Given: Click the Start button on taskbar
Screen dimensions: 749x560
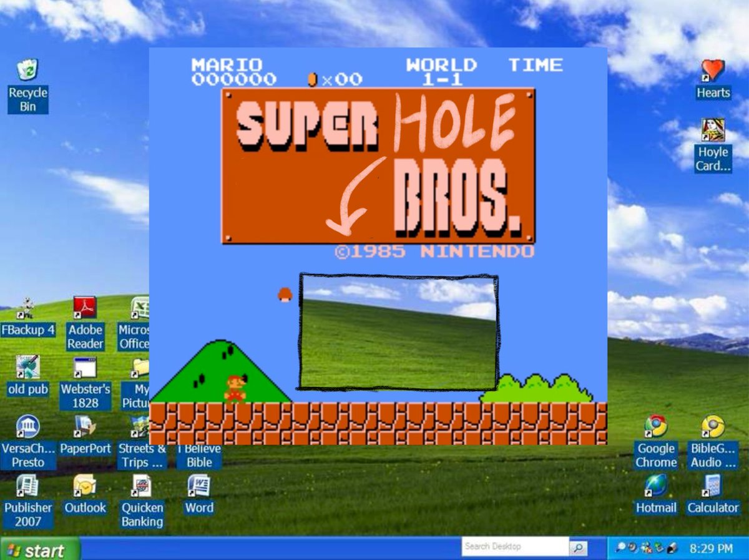Looking at the screenshot, I should 40,549.
